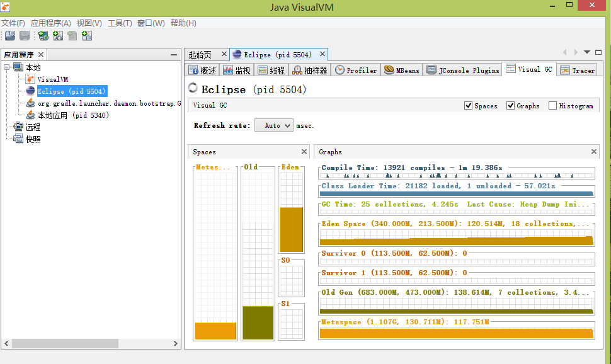The image size is (611, 364).
Task: Click the 远程 remote hosts icon
Action: click(x=18, y=127)
